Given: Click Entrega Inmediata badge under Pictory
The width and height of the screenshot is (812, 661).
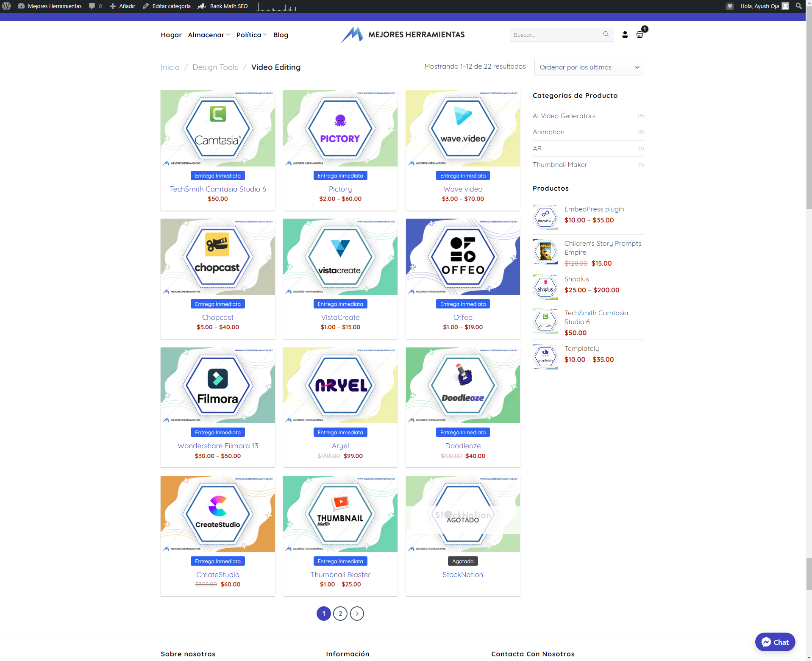Looking at the screenshot, I should coord(340,175).
